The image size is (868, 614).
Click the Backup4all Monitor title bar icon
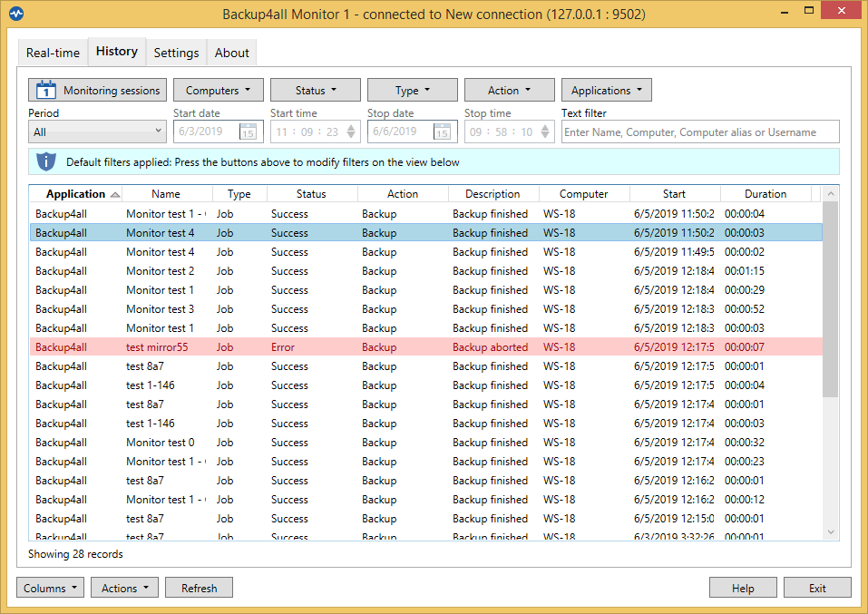pos(16,14)
